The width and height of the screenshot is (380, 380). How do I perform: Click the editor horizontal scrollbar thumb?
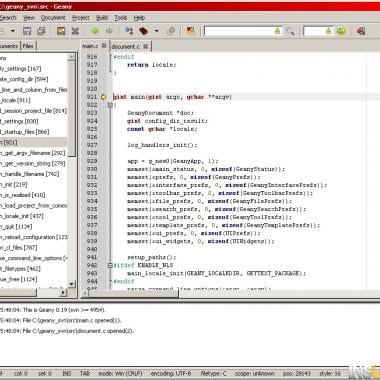133,294
